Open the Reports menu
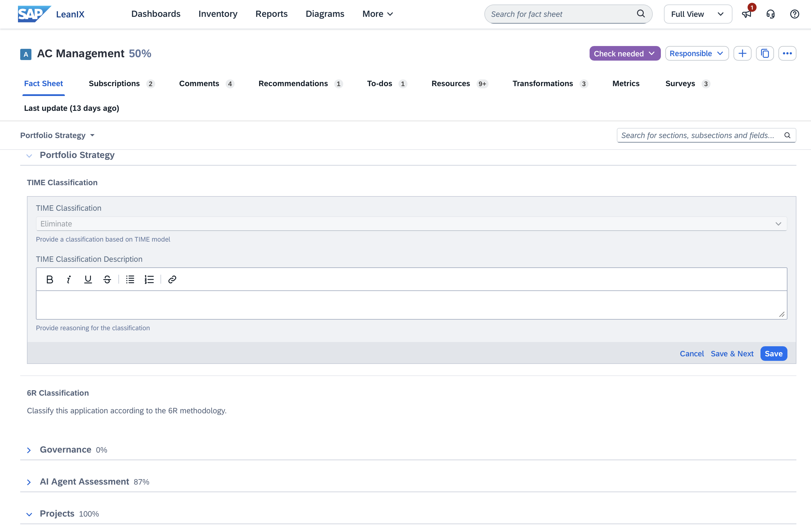This screenshot has width=811, height=532. pos(271,14)
